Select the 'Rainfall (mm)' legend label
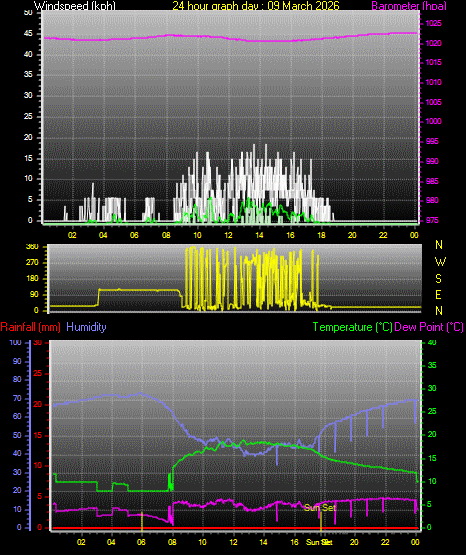Screen dimensions: 466x555 (30, 327)
